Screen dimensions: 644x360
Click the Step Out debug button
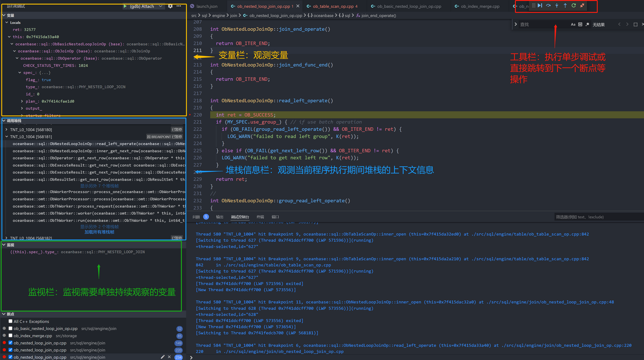(565, 5)
